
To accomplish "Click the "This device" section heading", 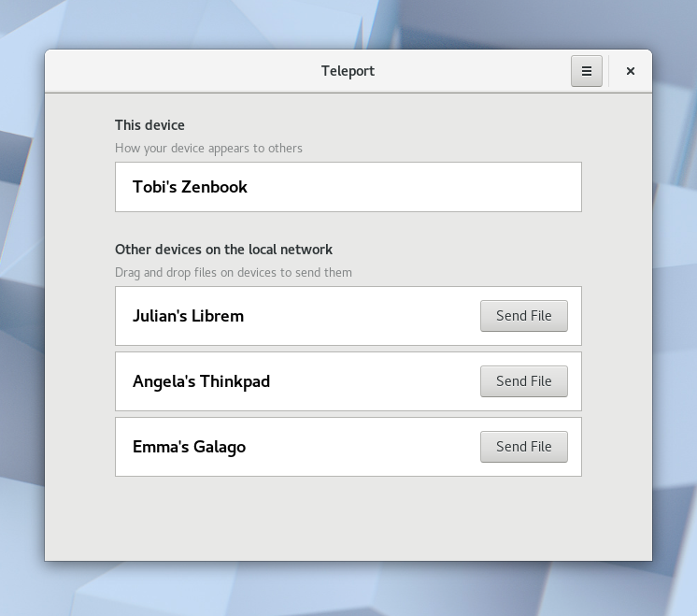I will click(149, 125).
